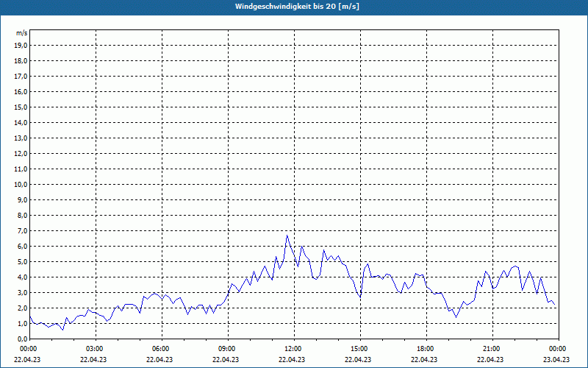
Task: Click the 3,0 y-axis label
Action: coord(22,292)
